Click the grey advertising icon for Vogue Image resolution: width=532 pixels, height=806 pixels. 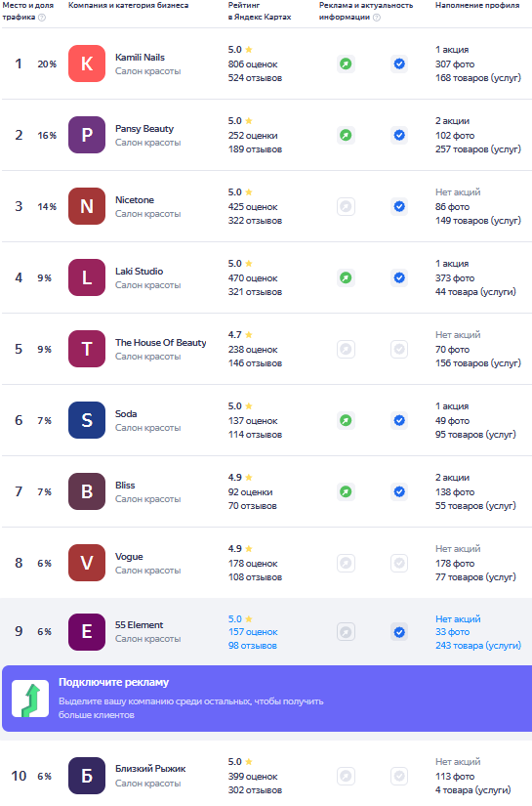[x=347, y=564]
